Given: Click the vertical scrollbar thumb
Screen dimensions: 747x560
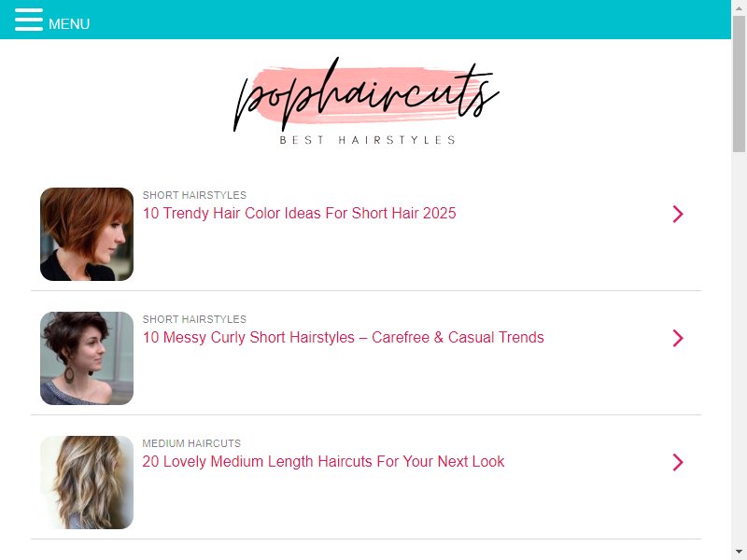Looking at the screenshot, I should (x=739, y=83).
